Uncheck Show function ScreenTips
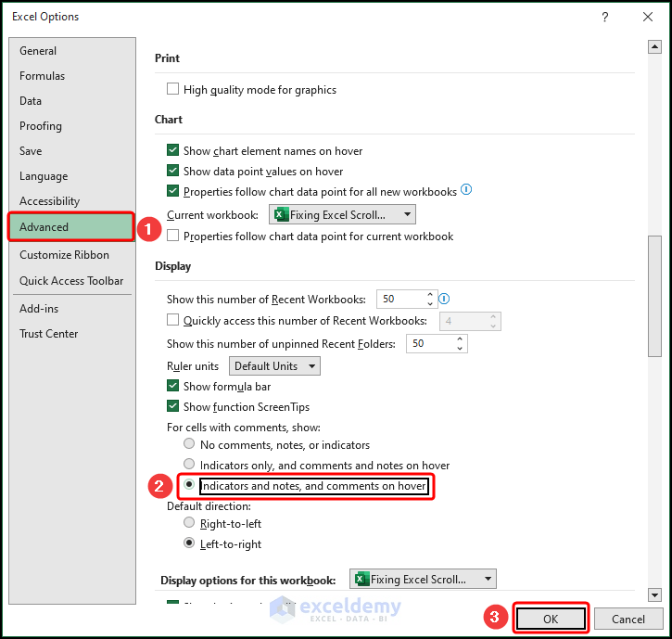 pos(172,405)
